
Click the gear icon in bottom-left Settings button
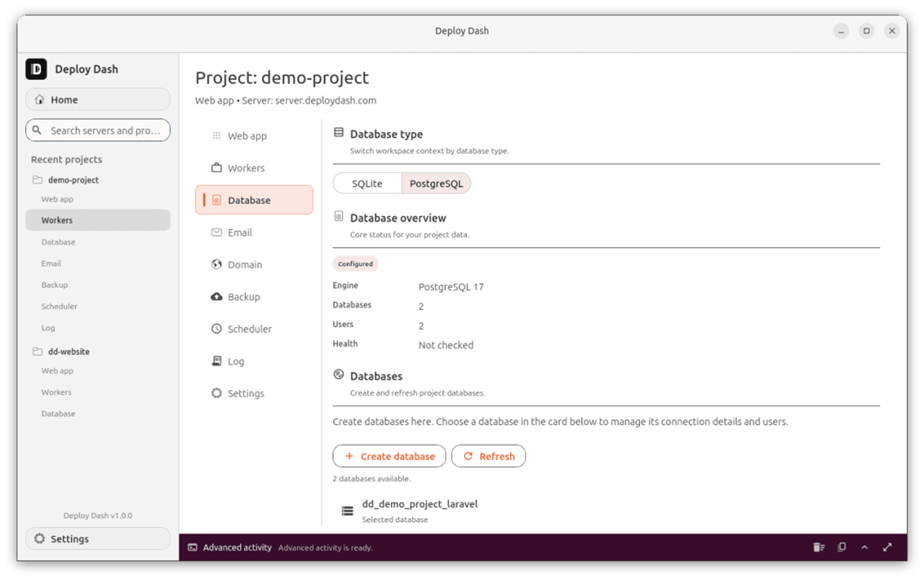(x=39, y=539)
